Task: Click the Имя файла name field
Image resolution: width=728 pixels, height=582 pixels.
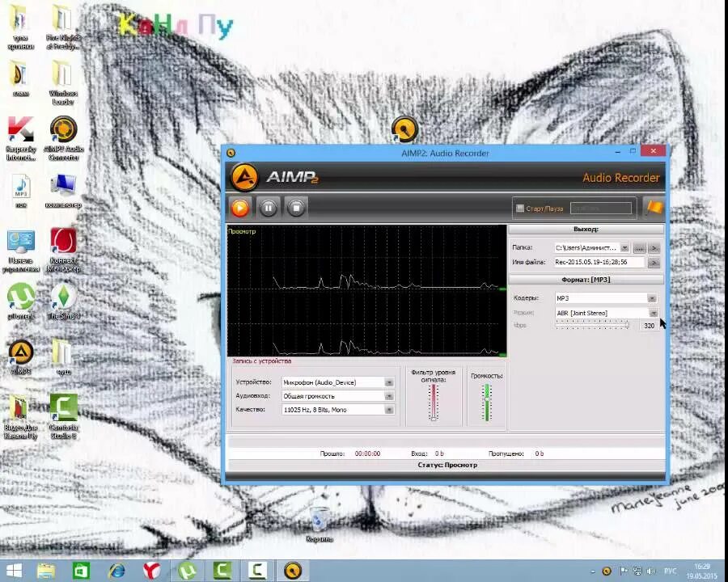Action: 599,262
